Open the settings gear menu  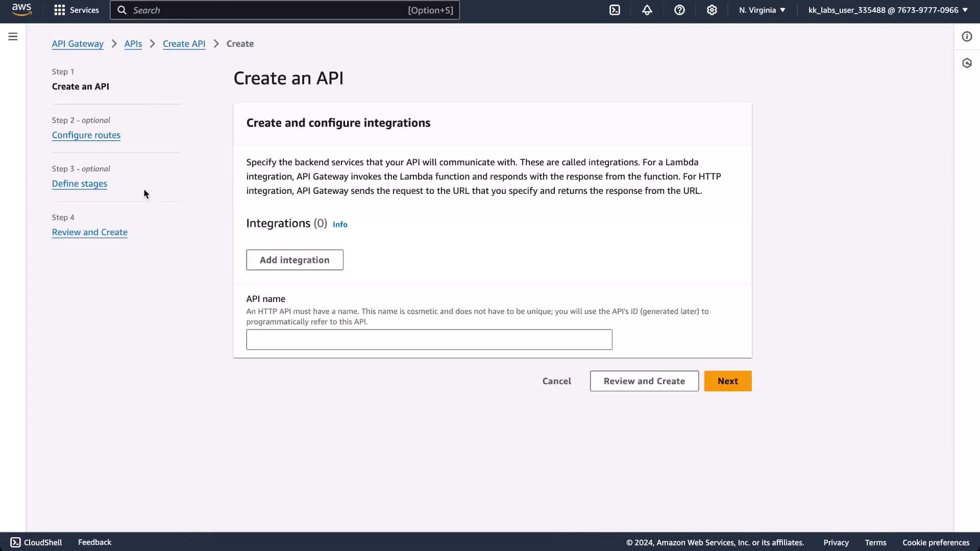pos(712,10)
